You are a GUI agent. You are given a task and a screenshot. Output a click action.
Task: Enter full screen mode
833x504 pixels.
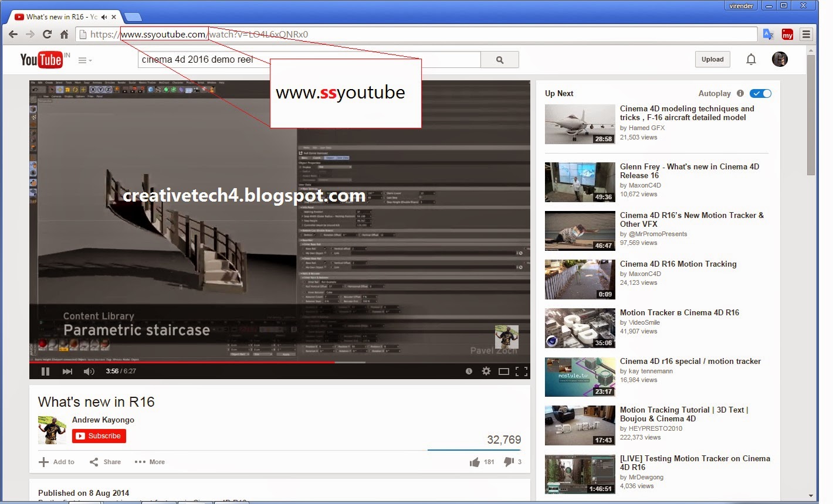pos(521,371)
